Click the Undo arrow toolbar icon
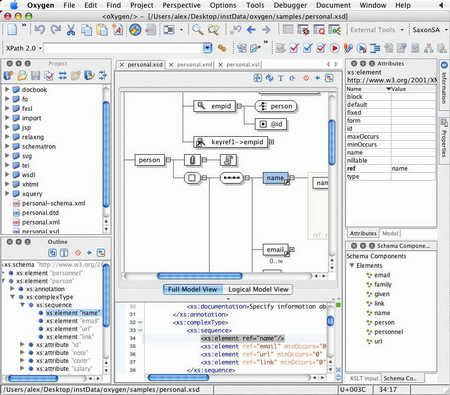The width and height of the screenshot is (450, 395). tap(39, 30)
